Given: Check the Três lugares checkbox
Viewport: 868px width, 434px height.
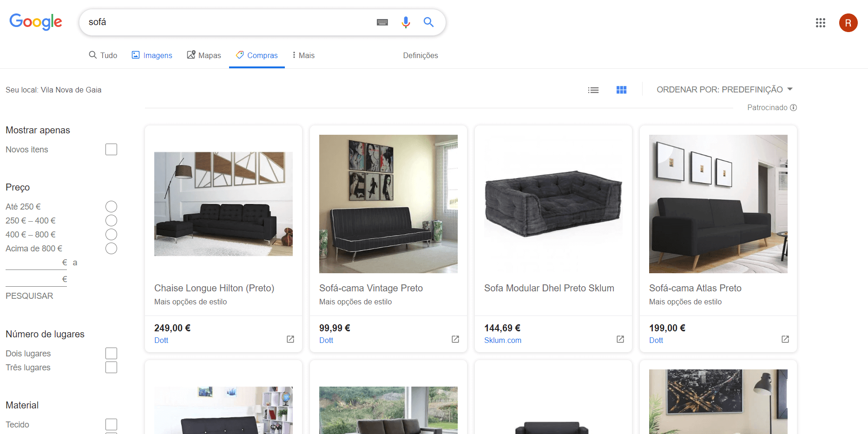Looking at the screenshot, I should pos(111,367).
